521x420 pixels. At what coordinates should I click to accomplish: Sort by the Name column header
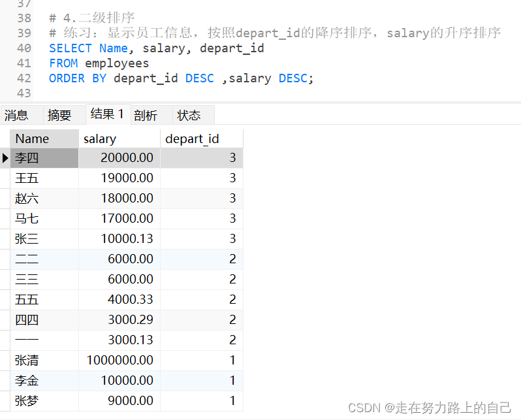pos(44,138)
